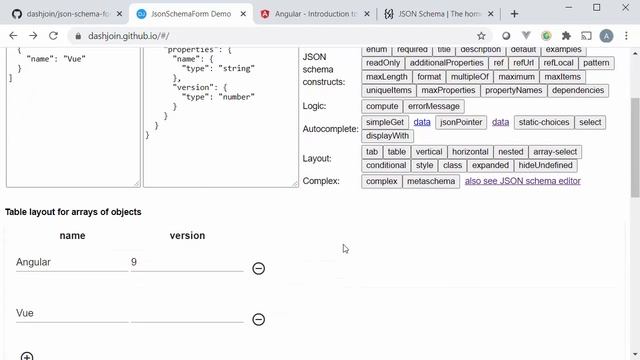
Task: Load the compute logic example
Action: pyautogui.click(x=382, y=106)
